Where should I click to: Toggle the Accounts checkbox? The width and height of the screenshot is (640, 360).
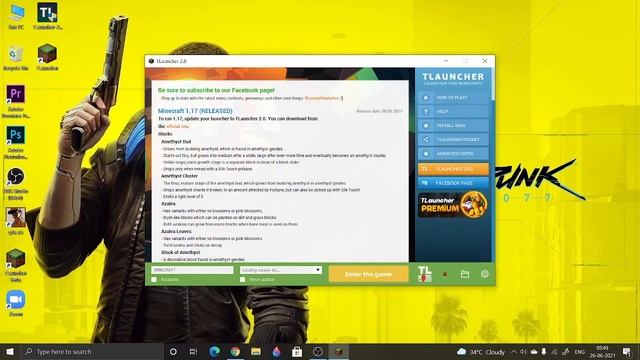coord(154,280)
